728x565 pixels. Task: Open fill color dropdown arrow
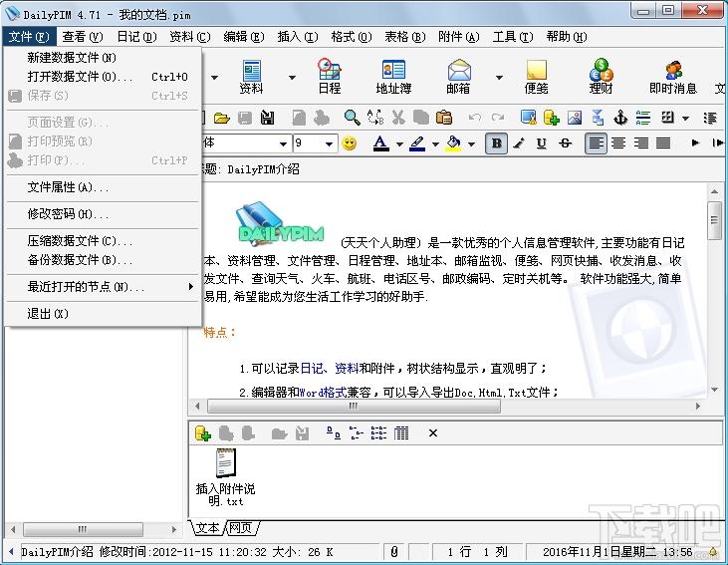coord(471,144)
